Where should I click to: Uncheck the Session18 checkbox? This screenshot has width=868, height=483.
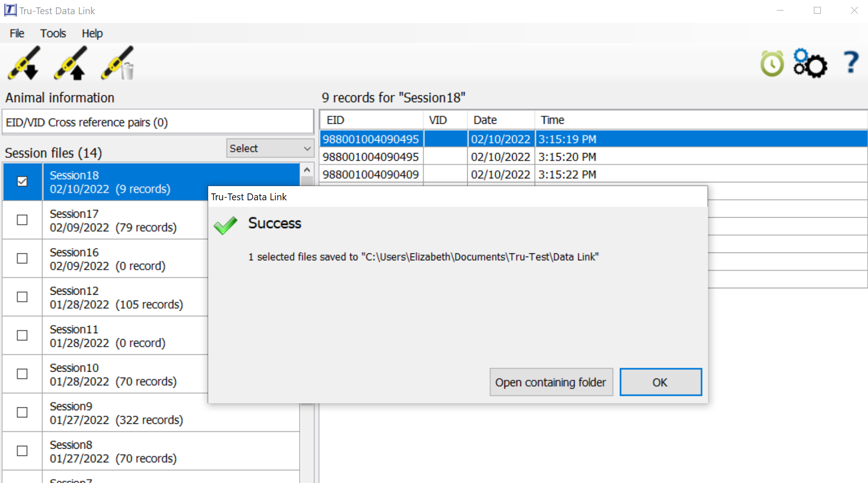(x=22, y=181)
